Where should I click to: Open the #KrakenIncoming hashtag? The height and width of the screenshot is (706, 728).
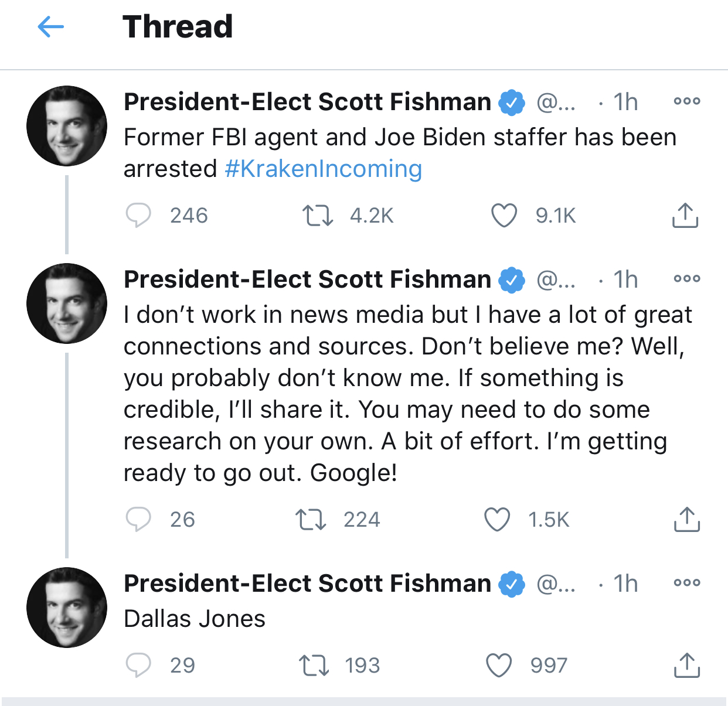click(x=323, y=169)
